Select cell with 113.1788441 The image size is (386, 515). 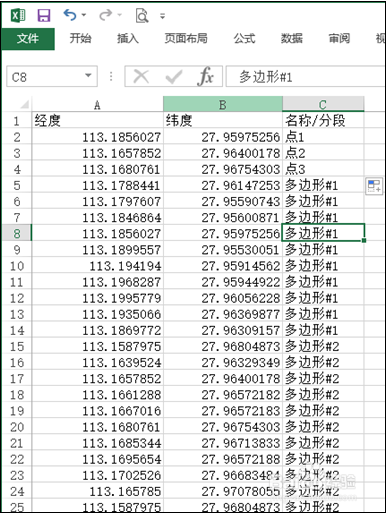tap(97, 185)
